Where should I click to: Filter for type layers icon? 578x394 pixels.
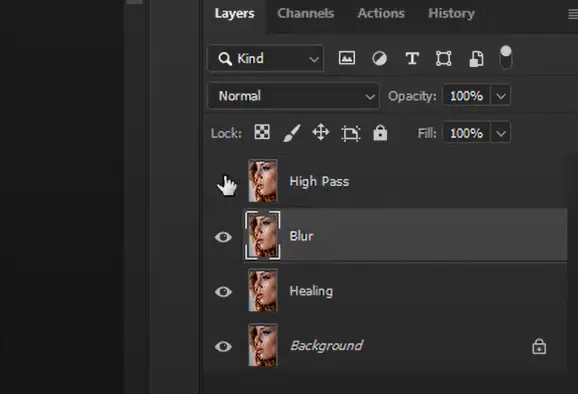tap(412, 58)
